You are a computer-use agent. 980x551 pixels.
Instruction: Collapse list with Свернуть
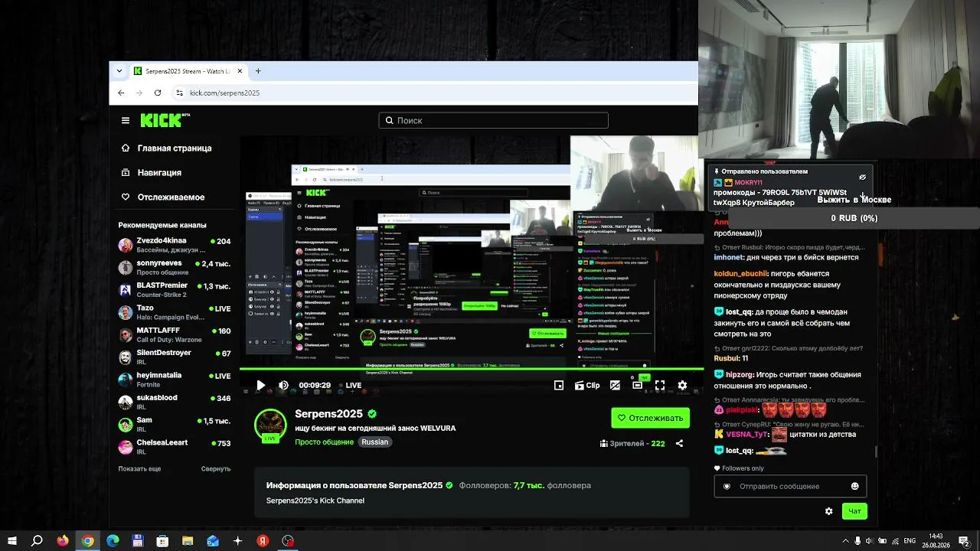[216, 468]
